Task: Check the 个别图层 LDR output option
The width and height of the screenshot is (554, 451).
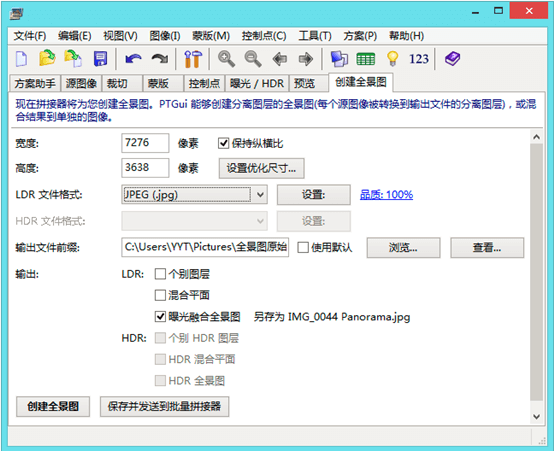Action: pos(160,274)
